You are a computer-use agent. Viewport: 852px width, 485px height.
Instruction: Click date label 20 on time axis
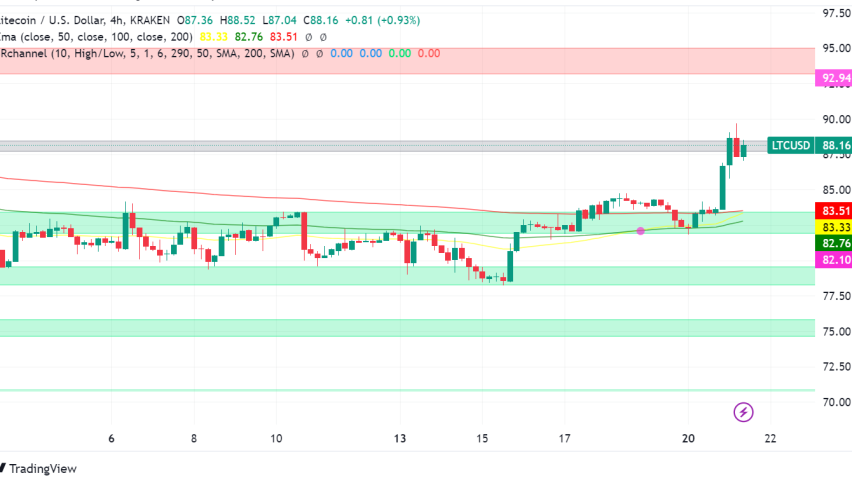[688, 438]
